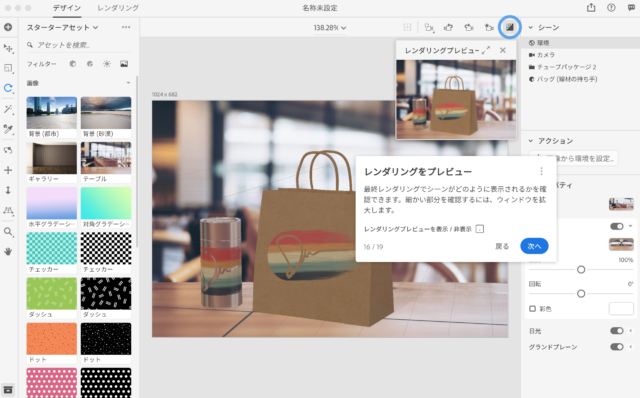This screenshot has height=398, width=640.
Task: Click the dimmed grid icon left of the toolbar divider
Action: (407, 27)
